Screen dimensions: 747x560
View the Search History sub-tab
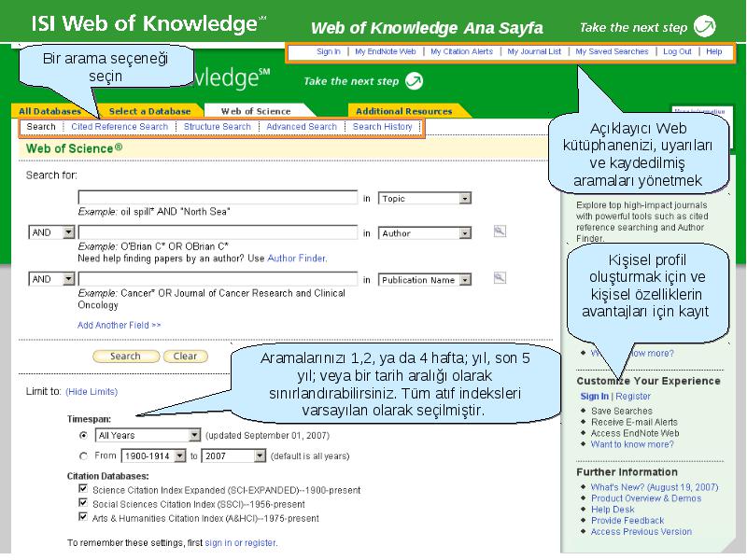pyautogui.click(x=383, y=127)
